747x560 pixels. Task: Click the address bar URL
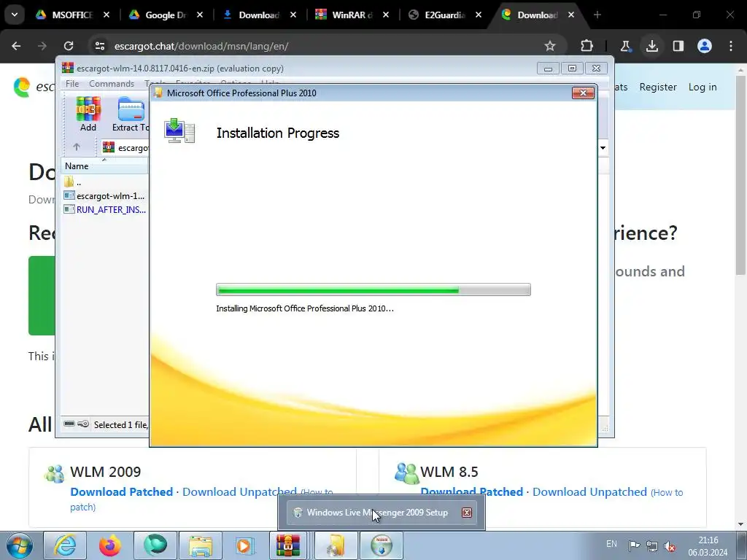pyautogui.click(x=201, y=46)
